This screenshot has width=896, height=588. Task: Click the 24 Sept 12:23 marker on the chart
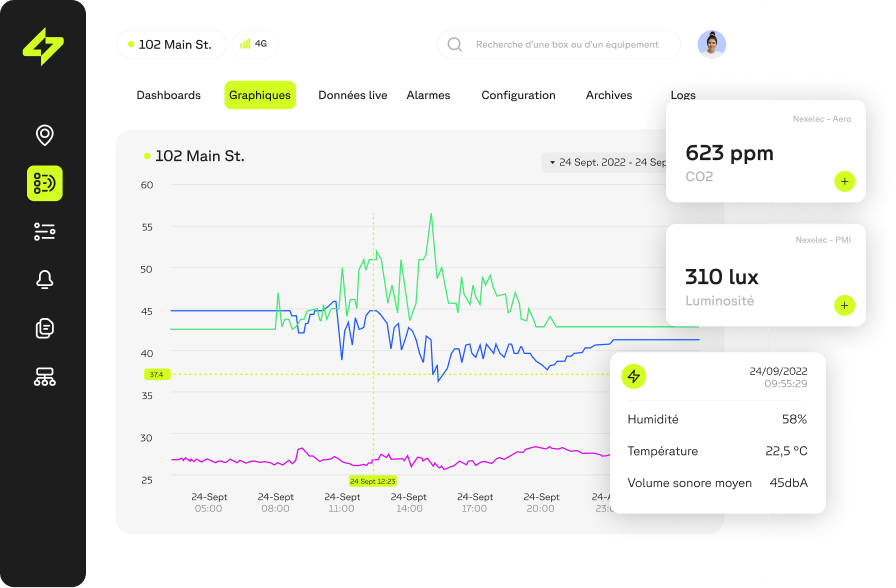[371, 481]
